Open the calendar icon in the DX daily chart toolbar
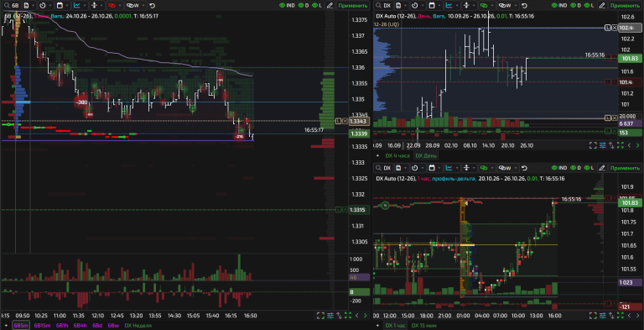This screenshot has height=330, width=644. [432, 5]
